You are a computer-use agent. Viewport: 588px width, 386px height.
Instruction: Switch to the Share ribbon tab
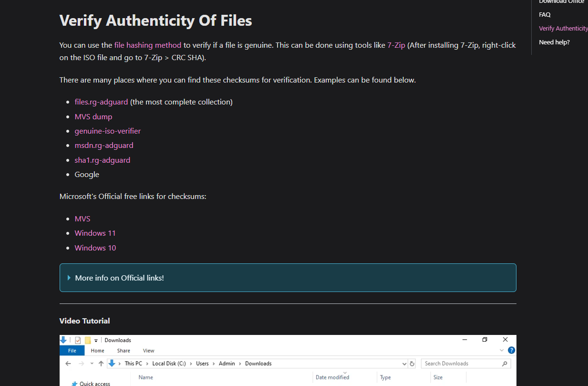click(x=124, y=350)
